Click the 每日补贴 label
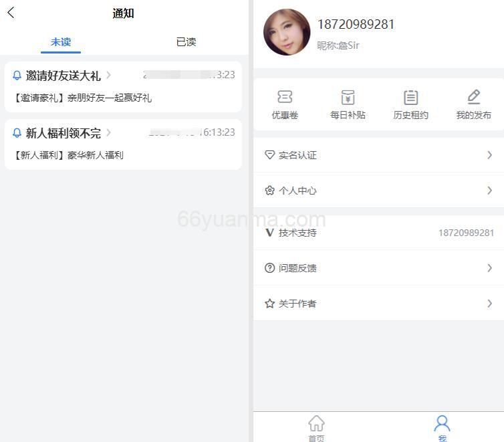Viewport: 504px width, 442px height. coord(348,115)
